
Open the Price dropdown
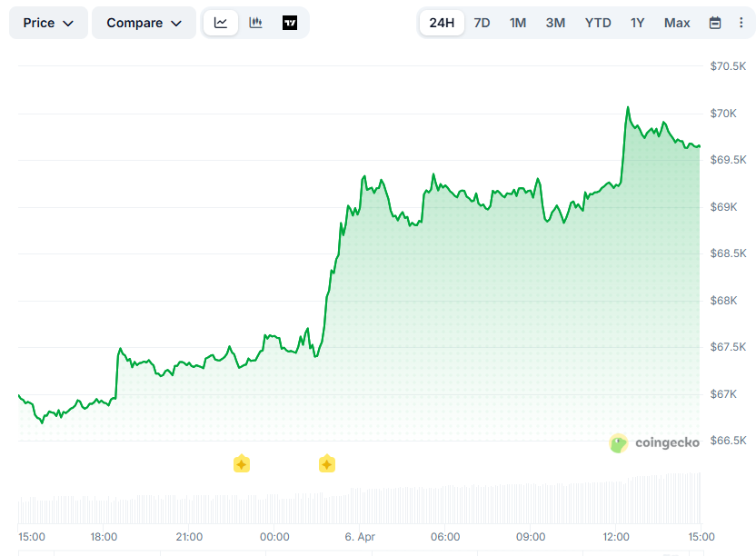[47, 22]
